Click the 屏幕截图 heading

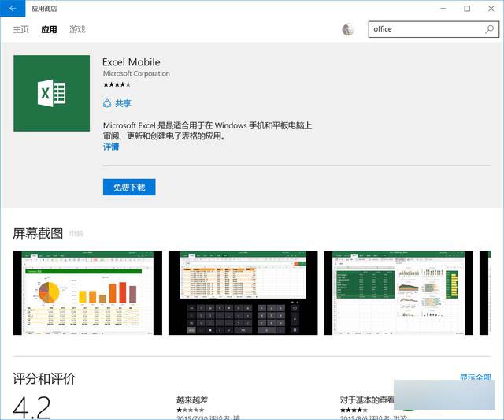coord(38,233)
